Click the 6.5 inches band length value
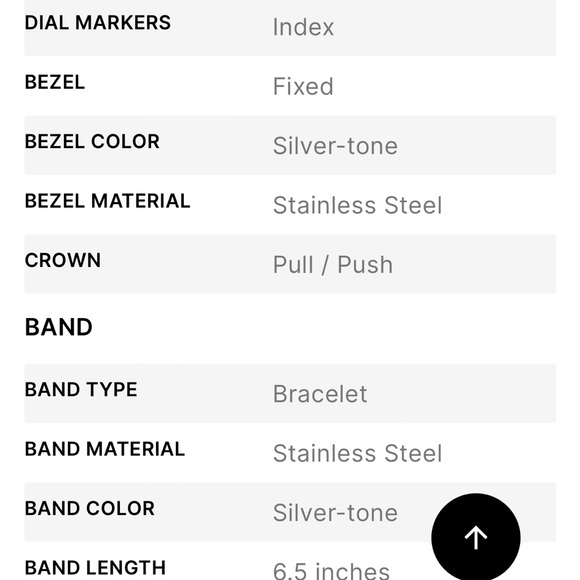 pyautogui.click(x=331, y=571)
